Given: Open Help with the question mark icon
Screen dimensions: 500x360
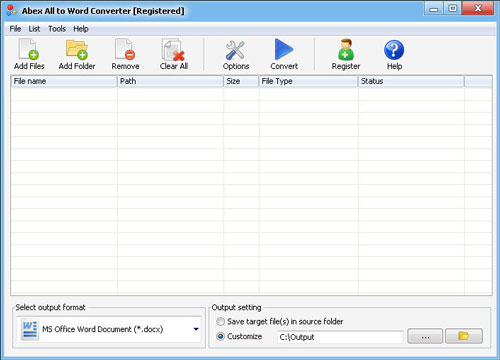Looking at the screenshot, I should click(394, 50).
